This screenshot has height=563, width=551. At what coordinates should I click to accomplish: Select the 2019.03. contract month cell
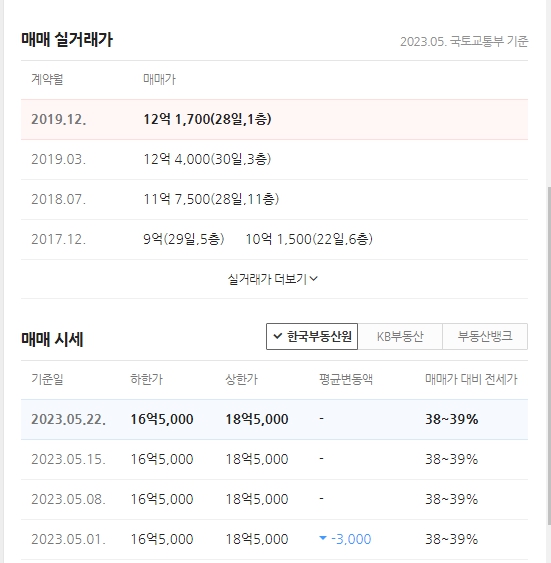(x=59, y=159)
